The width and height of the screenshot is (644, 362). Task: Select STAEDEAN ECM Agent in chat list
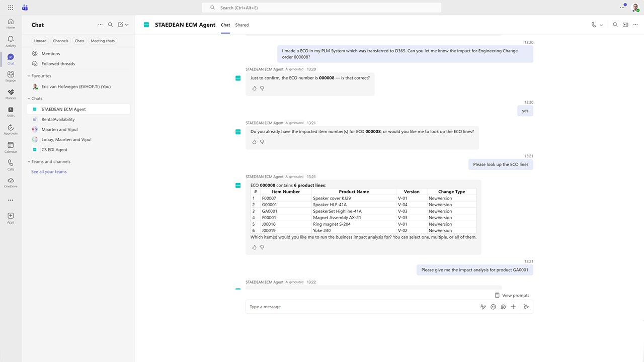click(x=78, y=109)
